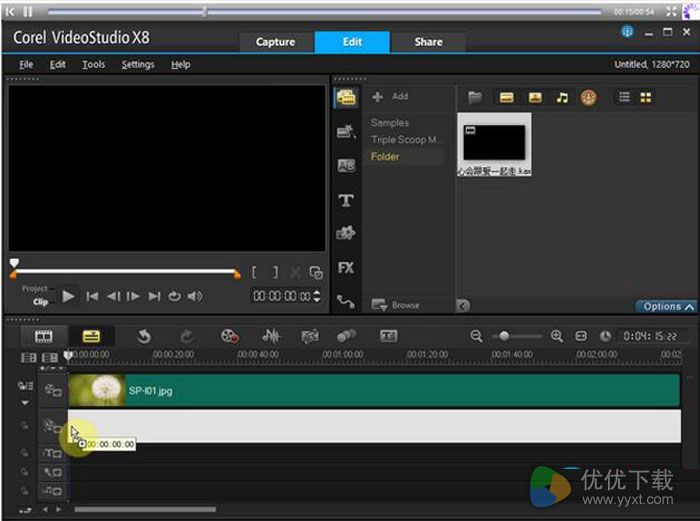The width and height of the screenshot is (700, 521).
Task: Enlarge the preview window
Action: click(316, 272)
